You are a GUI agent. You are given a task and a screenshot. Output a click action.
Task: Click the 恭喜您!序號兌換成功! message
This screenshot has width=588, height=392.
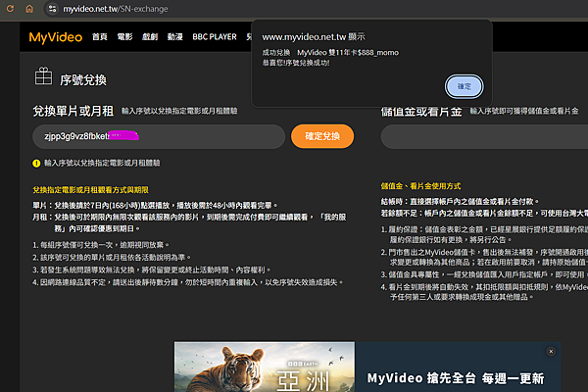click(296, 63)
